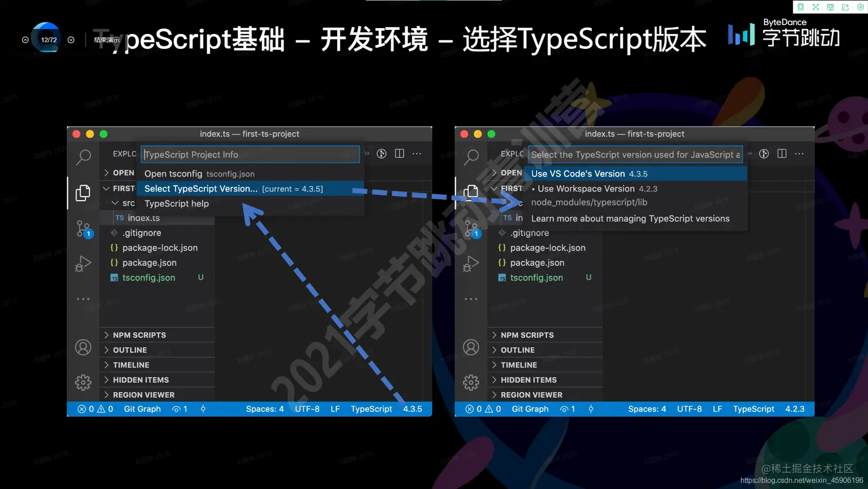The image size is (868, 489).
Task: Click the TypeScript Project Info input field
Action: [x=250, y=154]
